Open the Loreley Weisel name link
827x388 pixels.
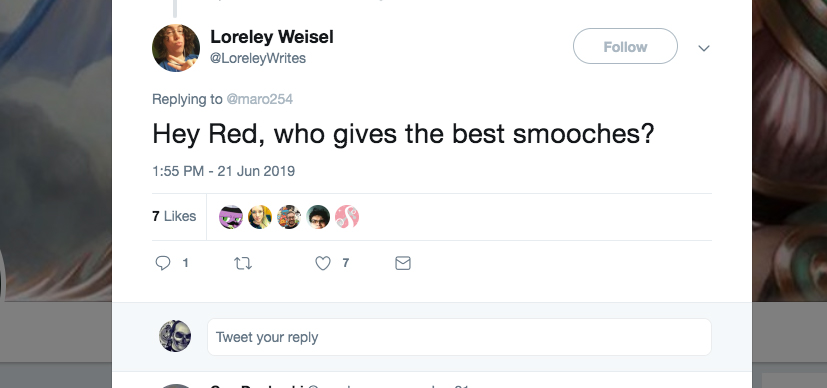coord(272,37)
